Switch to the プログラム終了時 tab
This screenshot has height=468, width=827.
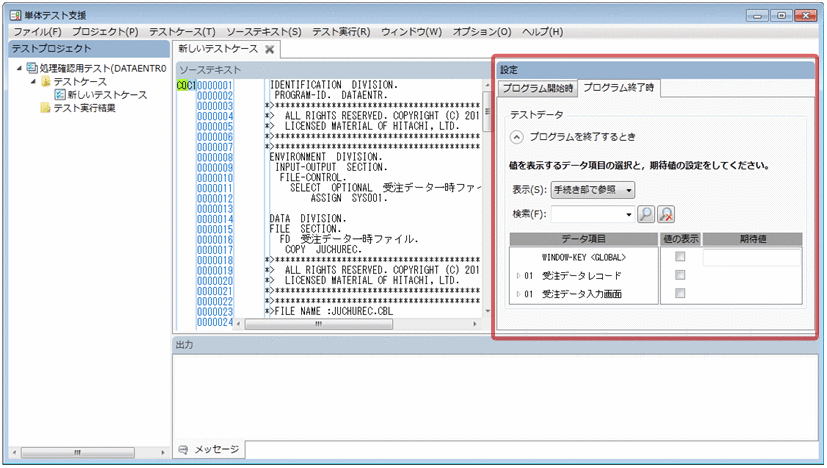(619, 88)
